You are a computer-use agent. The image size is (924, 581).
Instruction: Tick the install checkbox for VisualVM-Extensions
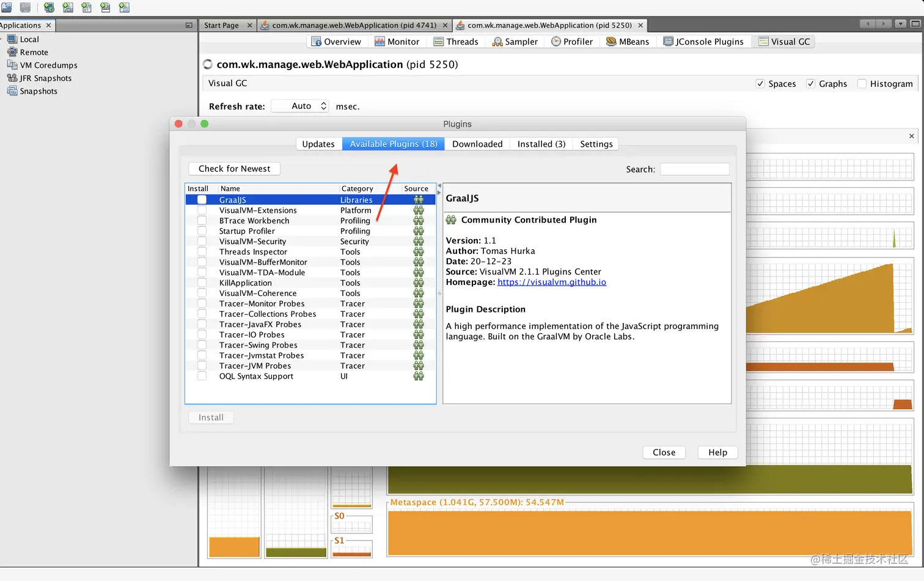[202, 210]
